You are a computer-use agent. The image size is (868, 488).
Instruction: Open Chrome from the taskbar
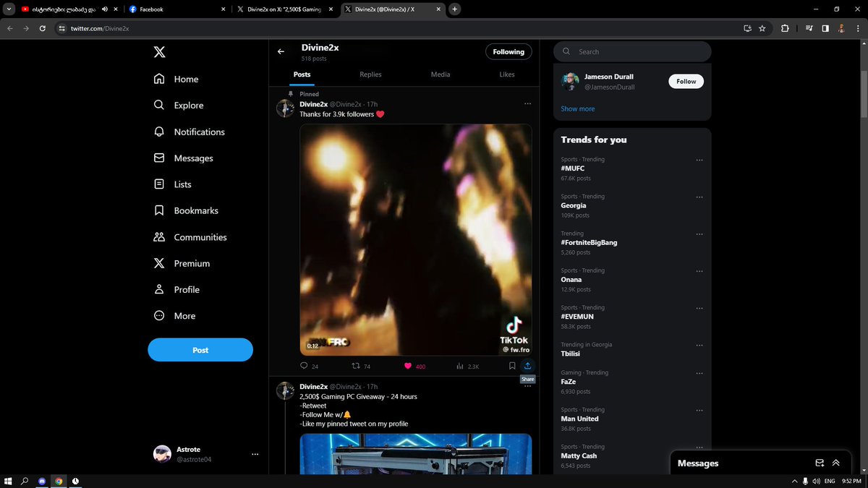(x=59, y=481)
